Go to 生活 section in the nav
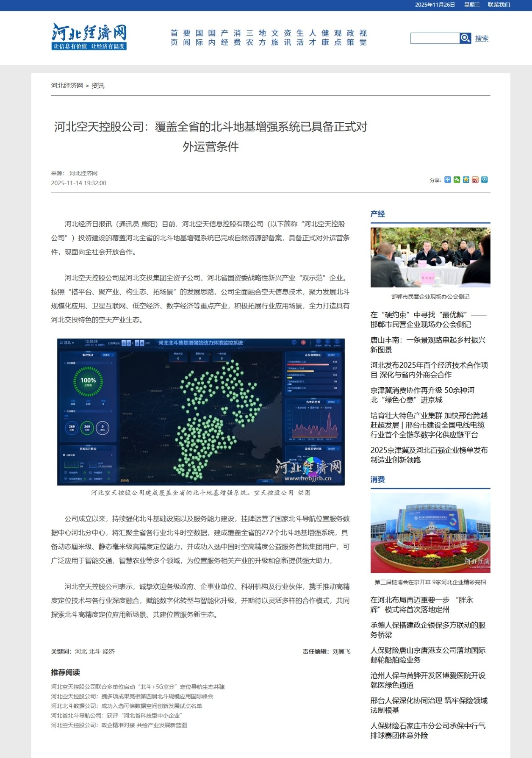Screen dimensions: 532x758 (x=300, y=38)
